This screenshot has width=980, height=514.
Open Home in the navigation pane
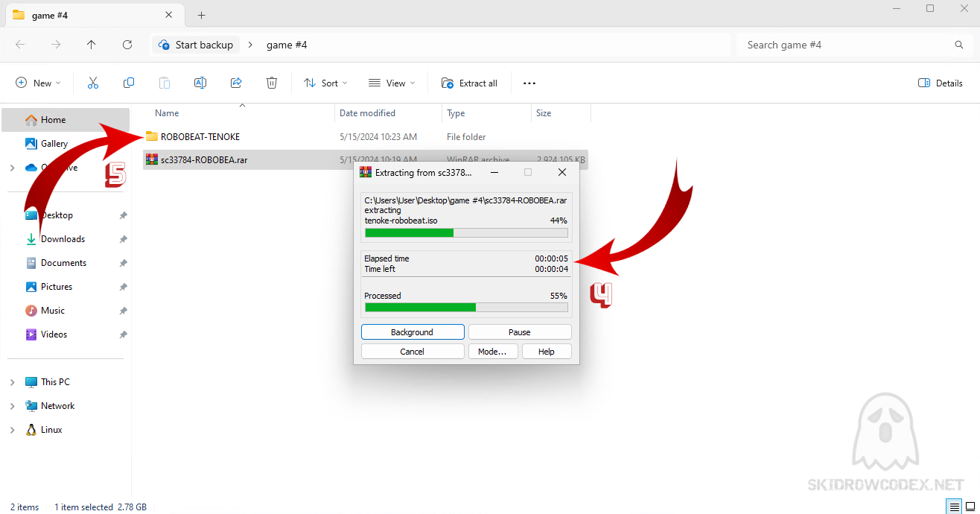click(66, 119)
